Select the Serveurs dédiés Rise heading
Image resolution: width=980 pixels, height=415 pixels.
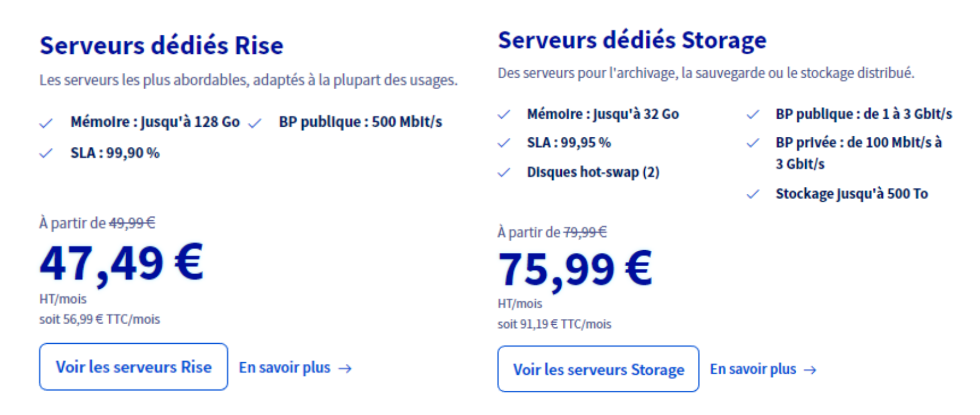162,45
